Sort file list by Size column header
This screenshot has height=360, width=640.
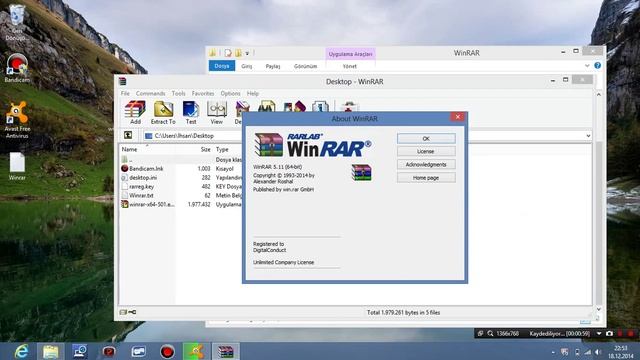[205, 149]
